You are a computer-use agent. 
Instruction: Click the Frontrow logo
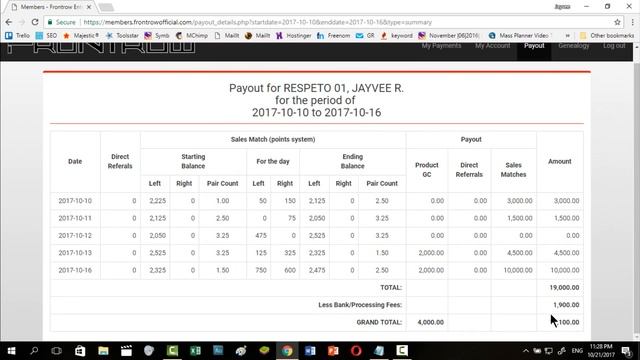[102, 47]
